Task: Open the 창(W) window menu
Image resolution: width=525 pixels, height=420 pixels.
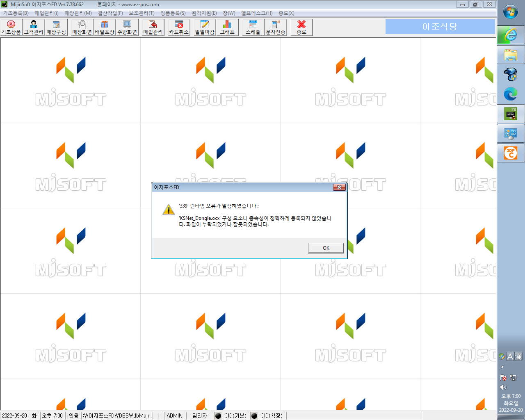Action: (x=229, y=13)
